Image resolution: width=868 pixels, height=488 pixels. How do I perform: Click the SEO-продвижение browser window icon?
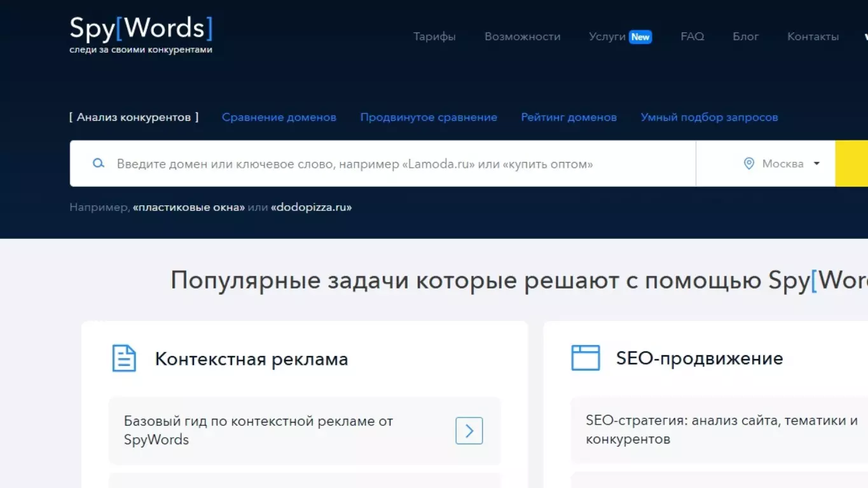(586, 358)
